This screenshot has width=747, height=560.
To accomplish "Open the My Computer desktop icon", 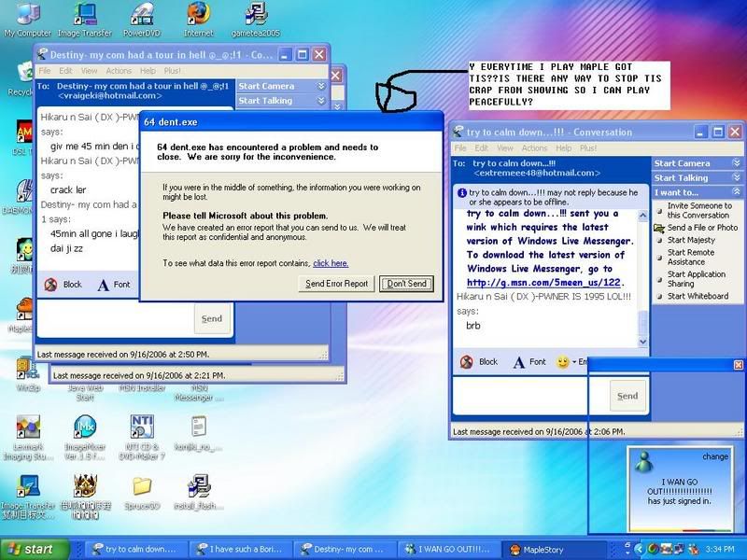I will [28, 16].
